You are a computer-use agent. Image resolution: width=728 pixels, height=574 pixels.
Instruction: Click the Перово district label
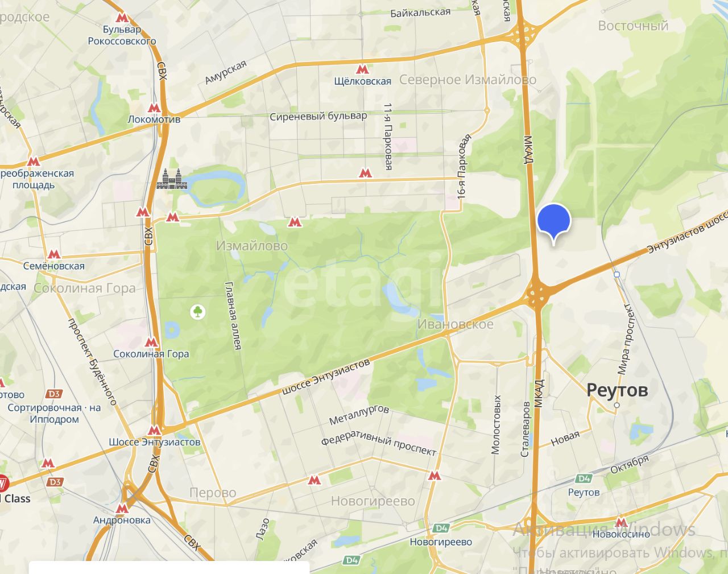(213, 493)
